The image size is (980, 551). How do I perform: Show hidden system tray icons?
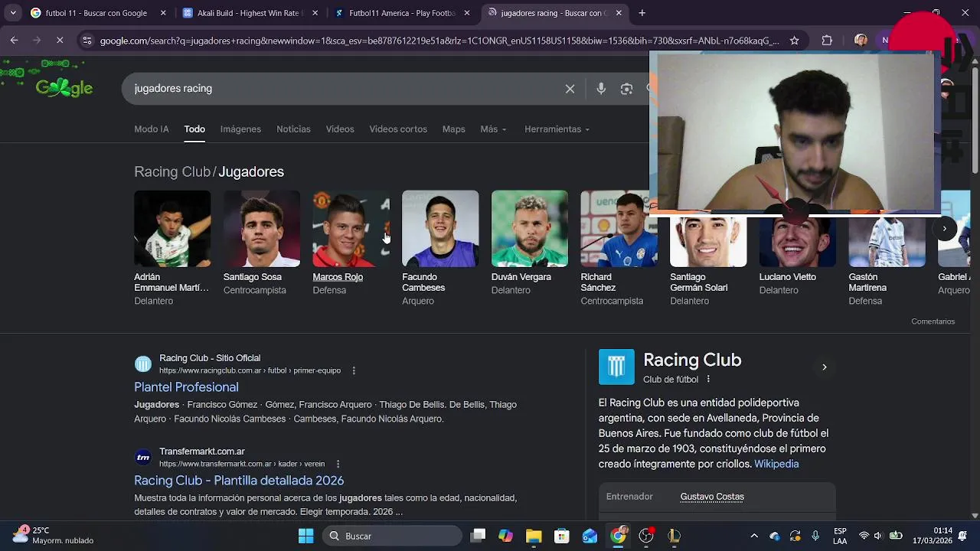[754, 536]
